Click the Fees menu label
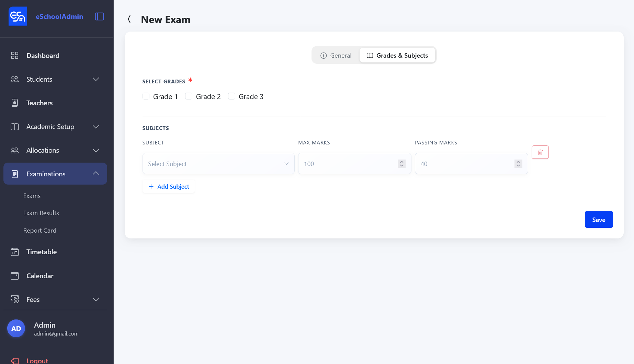Image resolution: width=634 pixels, height=364 pixels. tap(33, 300)
